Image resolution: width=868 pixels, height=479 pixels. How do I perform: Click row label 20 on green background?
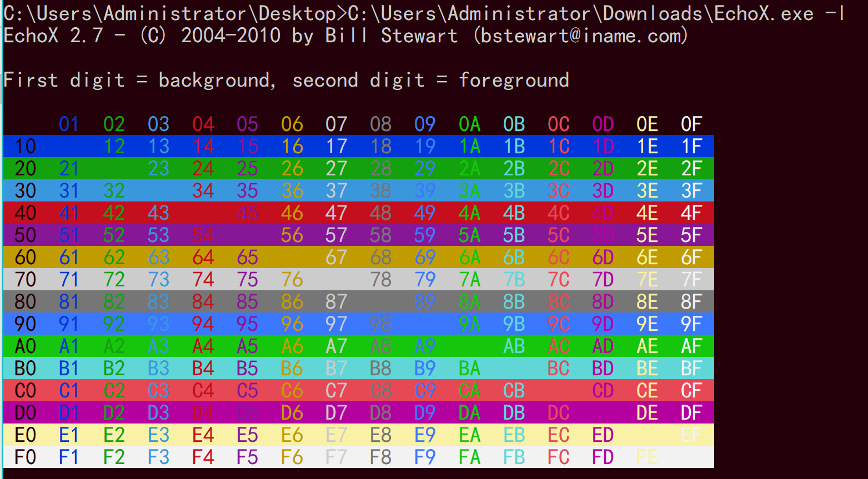[x=25, y=168]
